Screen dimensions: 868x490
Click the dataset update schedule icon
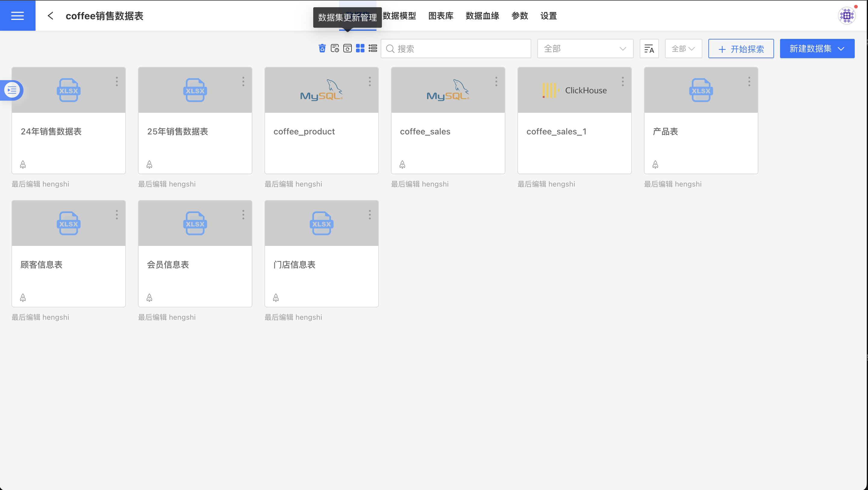[335, 49]
